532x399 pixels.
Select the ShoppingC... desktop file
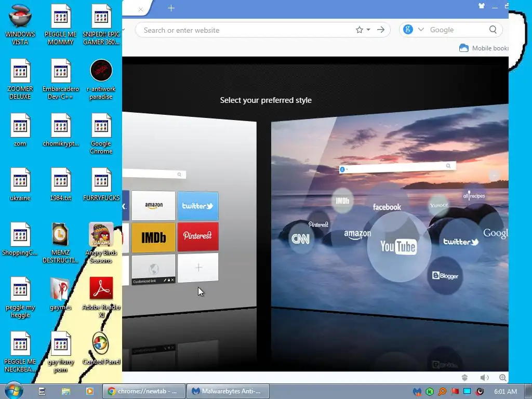[x=20, y=239]
